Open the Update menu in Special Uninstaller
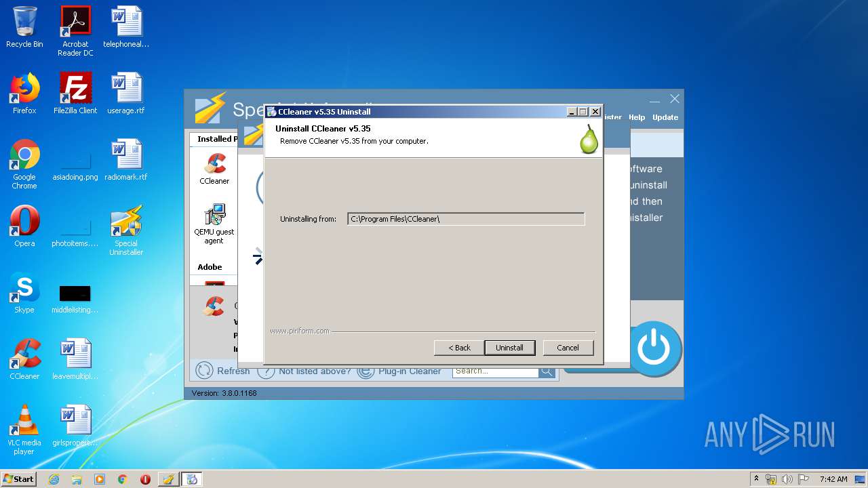The image size is (868, 488). (665, 117)
